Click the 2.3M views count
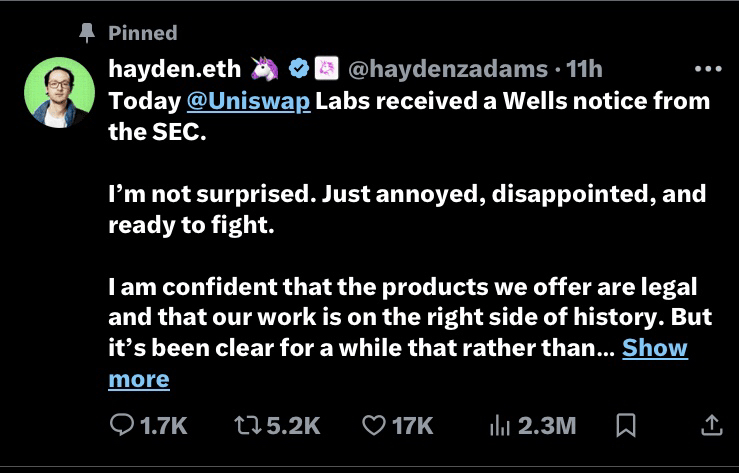739x473 pixels. coord(547,425)
